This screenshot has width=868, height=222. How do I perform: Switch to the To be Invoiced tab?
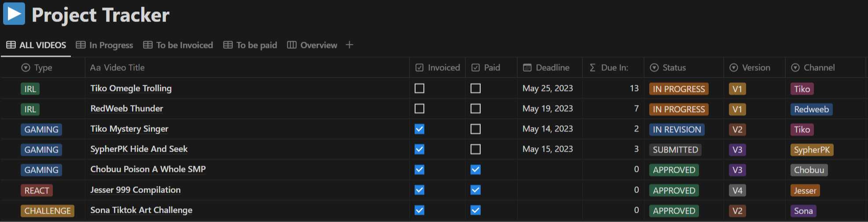[178, 45]
